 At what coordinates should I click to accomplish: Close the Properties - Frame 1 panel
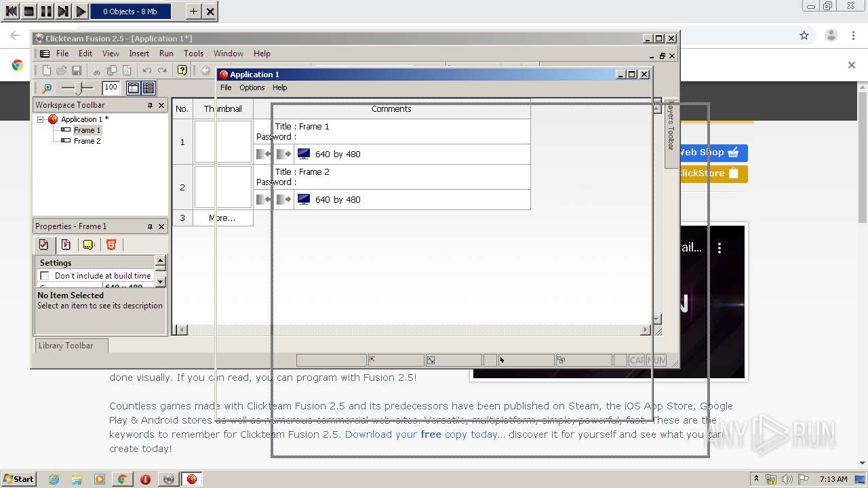pyautogui.click(x=161, y=226)
